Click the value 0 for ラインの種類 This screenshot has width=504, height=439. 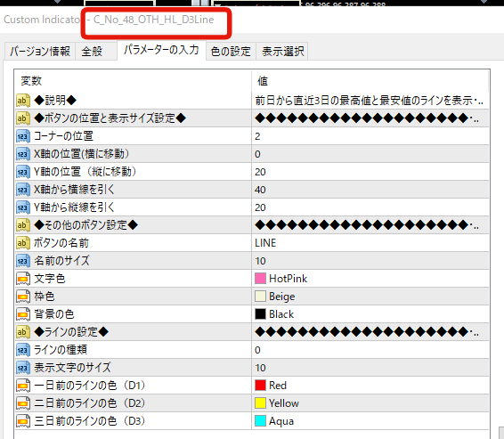257,350
